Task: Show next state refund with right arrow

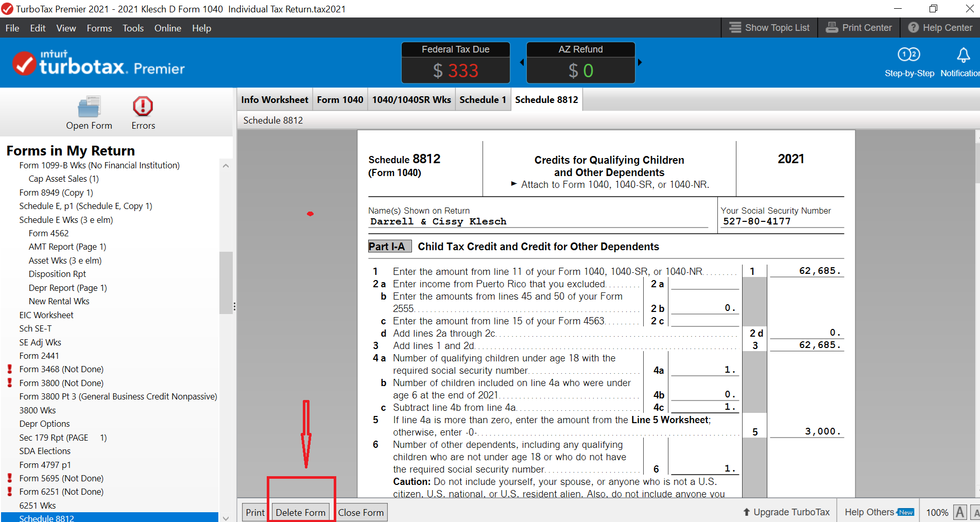Action: click(x=640, y=62)
